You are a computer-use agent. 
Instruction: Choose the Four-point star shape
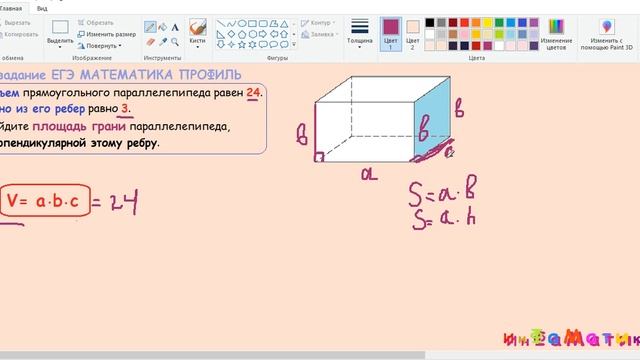[231, 44]
